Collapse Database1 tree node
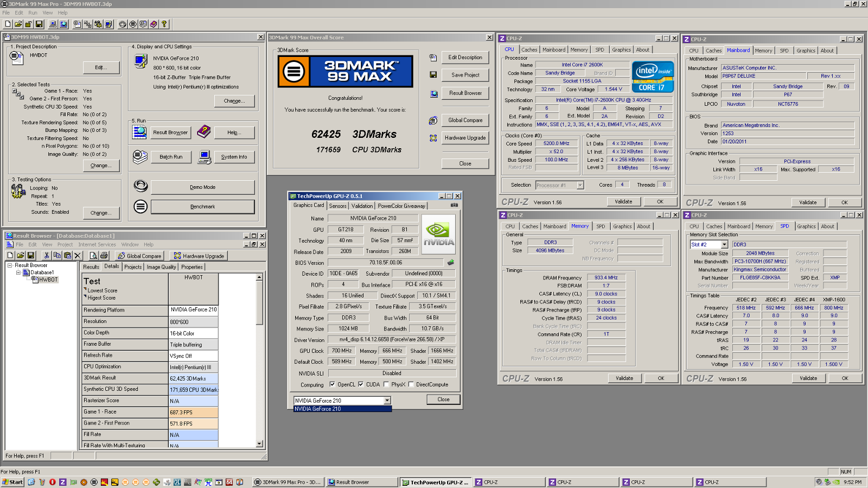Viewport: 868px width, 488px height. click(x=18, y=272)
